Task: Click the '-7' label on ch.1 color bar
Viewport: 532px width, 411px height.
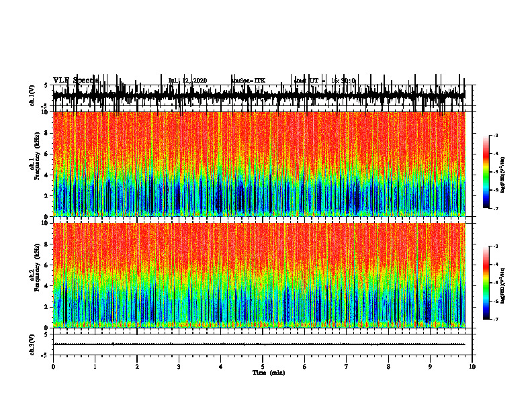Action: [x=496, y=208]
